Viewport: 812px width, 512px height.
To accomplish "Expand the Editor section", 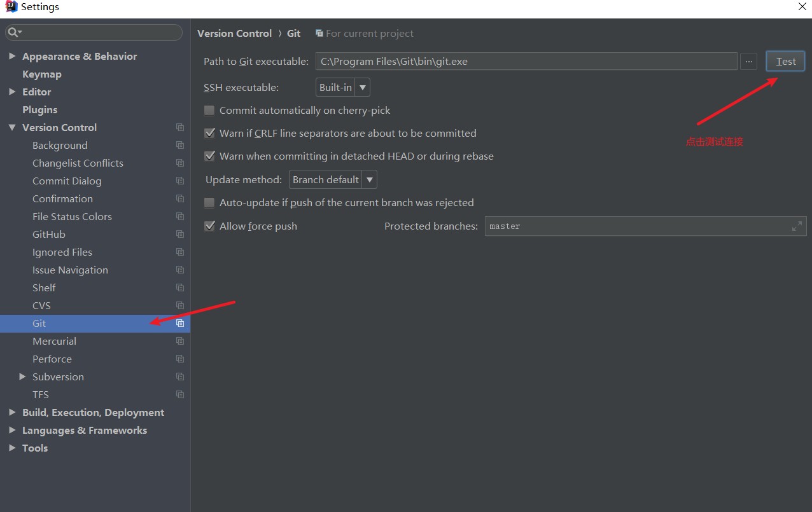I will tap(12, 92).
